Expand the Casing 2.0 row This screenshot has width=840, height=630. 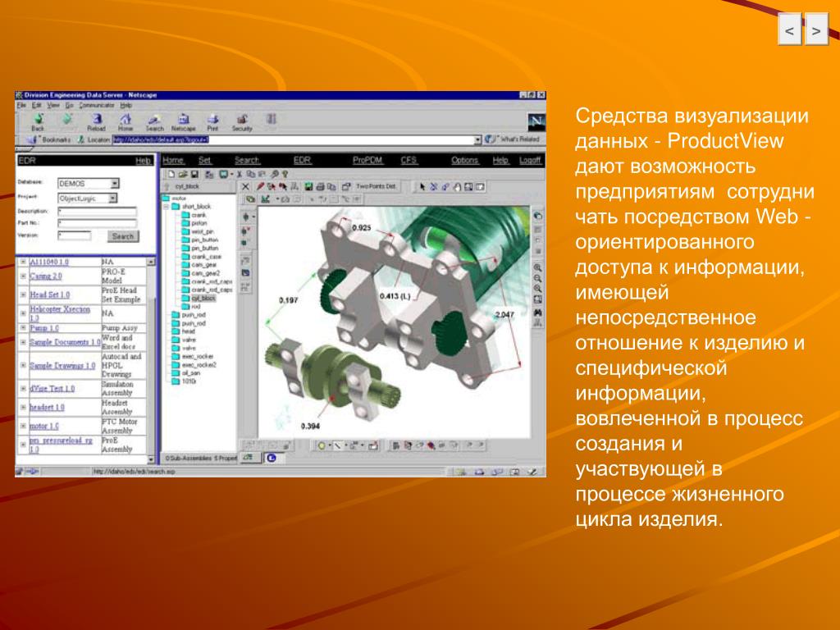coord(23,276)
